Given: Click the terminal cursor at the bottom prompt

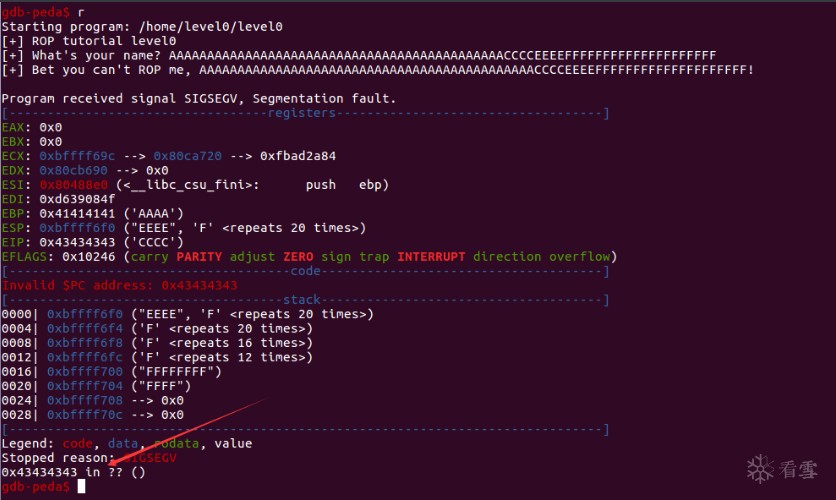Looking at the screenshot, I should [82, 486].
